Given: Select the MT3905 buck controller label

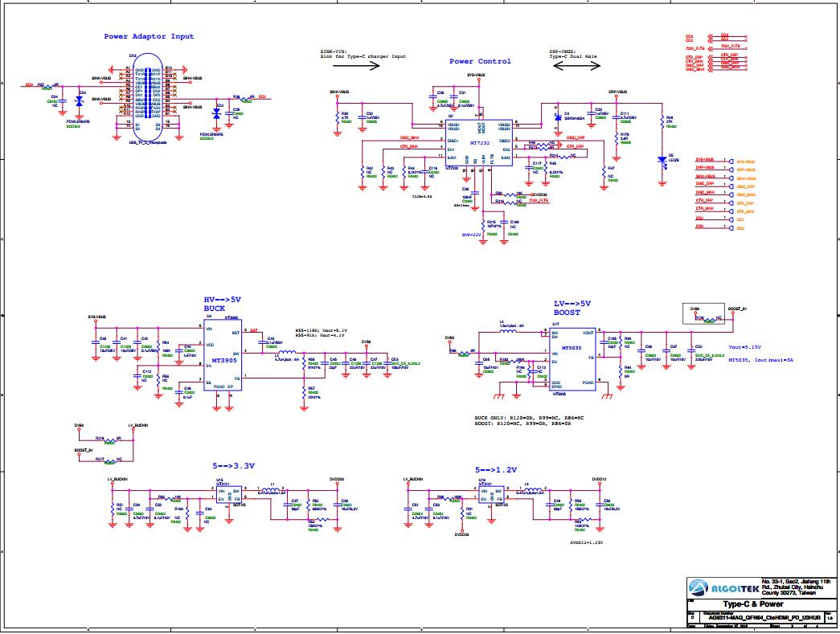Looking at the screenshot, I should pos(223,360).
